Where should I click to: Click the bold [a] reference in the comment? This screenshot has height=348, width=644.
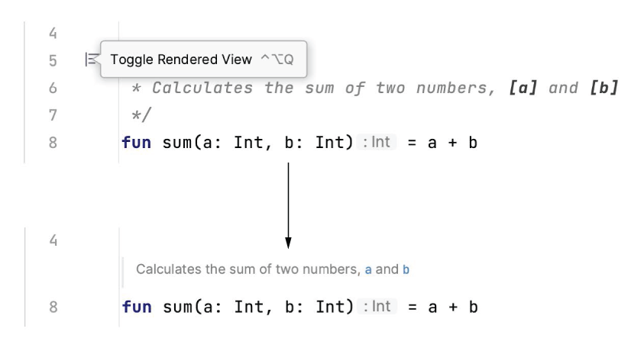coord(523,88)
